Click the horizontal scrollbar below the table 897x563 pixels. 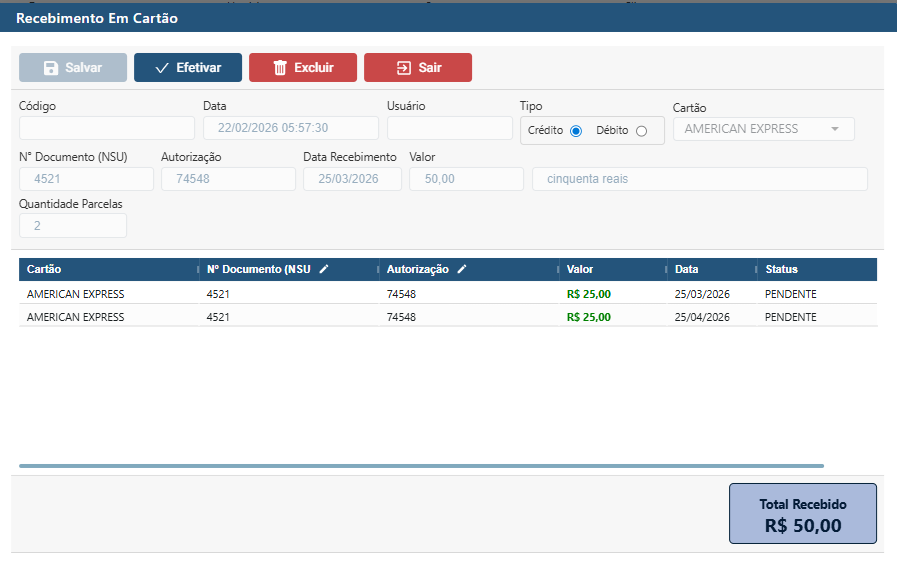pyautogui.click(x=420, y=466)
